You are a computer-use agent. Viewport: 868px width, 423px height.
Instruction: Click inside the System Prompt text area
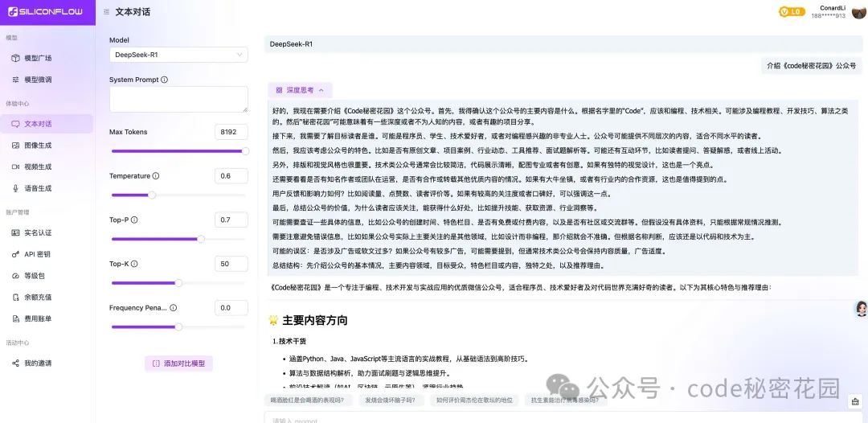pyautogui.click(x=178, y=100)
